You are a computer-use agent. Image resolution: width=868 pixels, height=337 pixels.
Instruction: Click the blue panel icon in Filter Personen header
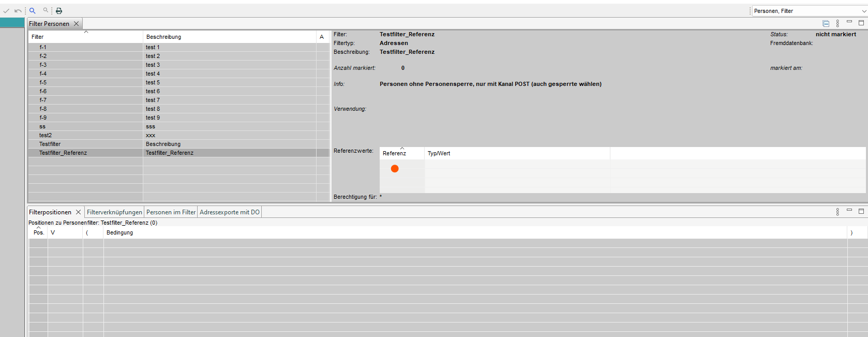[x=826, y=23]
